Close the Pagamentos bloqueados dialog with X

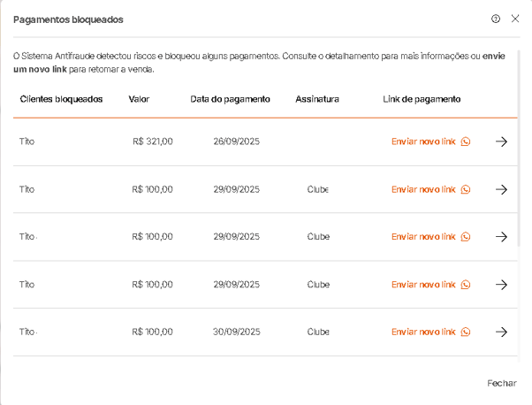pyautogui.click(x=515, y=19)
